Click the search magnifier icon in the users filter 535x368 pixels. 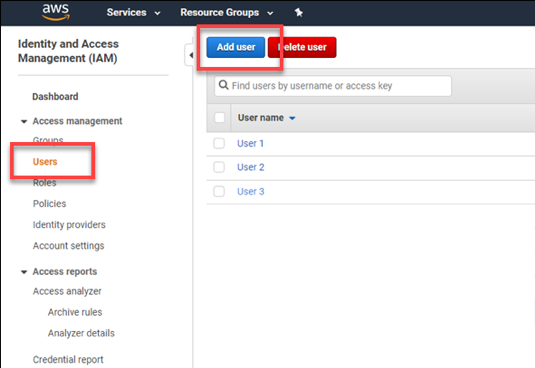pyautogui.click(x=223, y=85)
